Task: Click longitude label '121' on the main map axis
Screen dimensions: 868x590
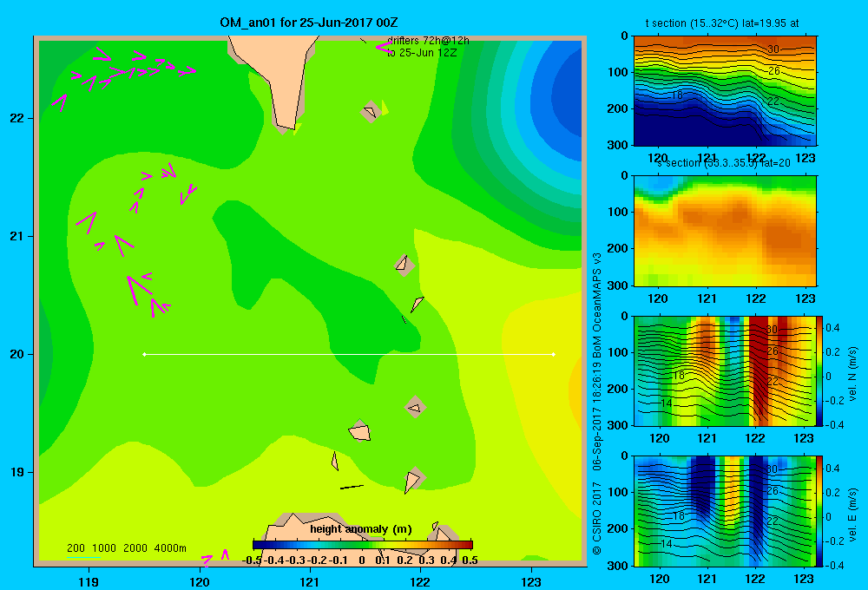Action: pyautogui.click(x=310, y=581)
